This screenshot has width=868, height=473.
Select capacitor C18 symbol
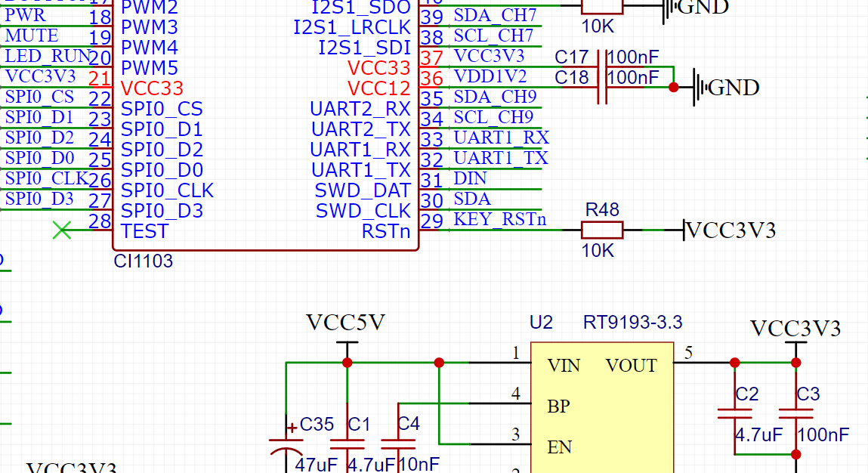point(603,87)
